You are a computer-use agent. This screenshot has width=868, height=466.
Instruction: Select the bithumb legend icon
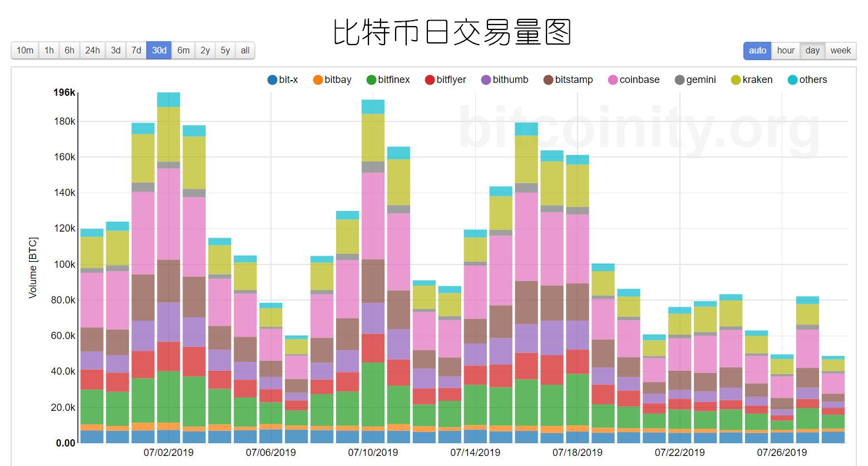coord(486,80)
